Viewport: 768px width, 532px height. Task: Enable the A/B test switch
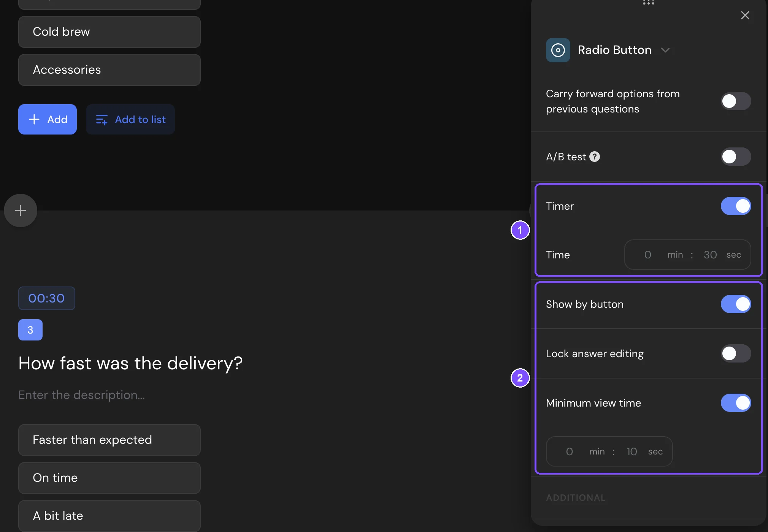736,157
